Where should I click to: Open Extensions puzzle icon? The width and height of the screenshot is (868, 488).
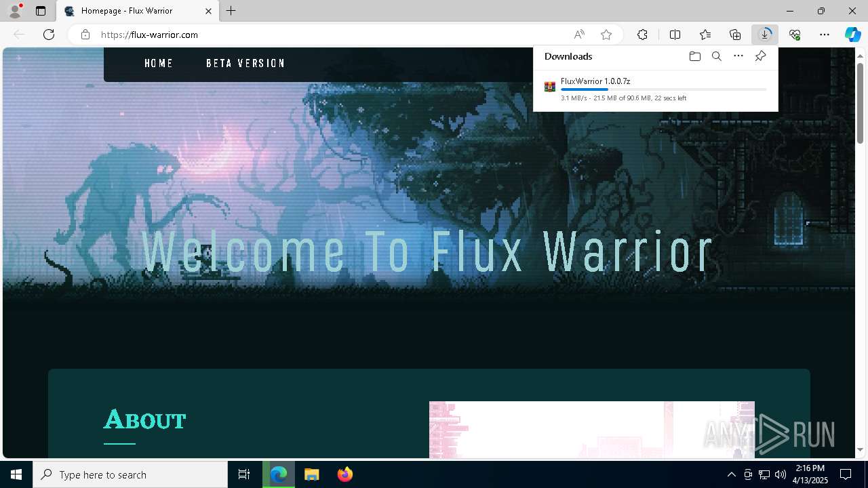(642, 35)
